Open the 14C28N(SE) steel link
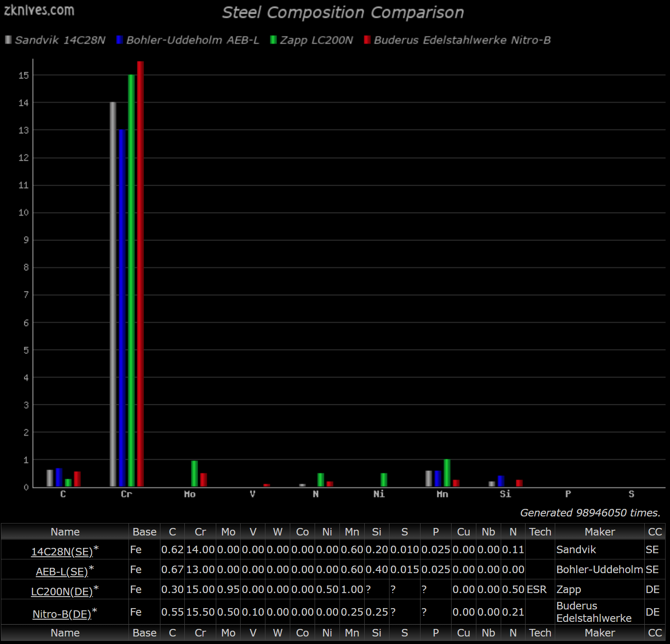 click(x=62, y=551)
